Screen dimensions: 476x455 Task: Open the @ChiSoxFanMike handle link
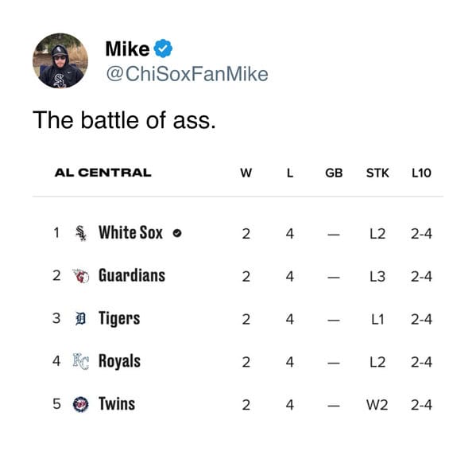point(187,74)
